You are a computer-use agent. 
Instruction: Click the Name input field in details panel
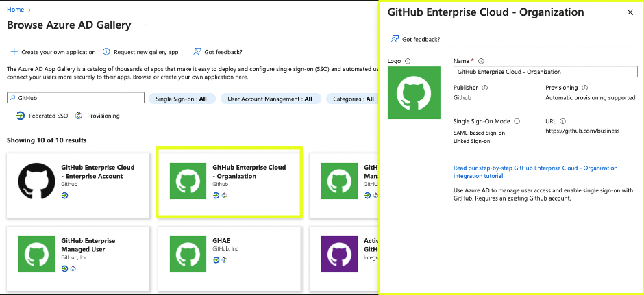(x=545, y=72)
